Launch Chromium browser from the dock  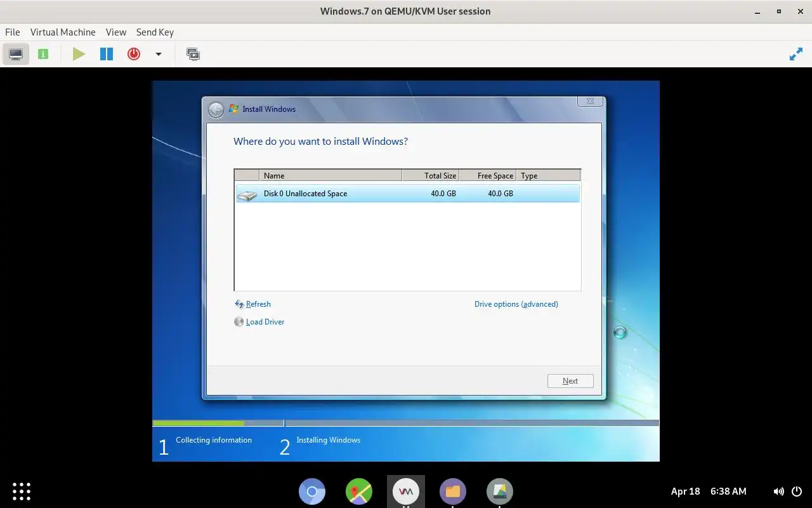coord(312,491)
